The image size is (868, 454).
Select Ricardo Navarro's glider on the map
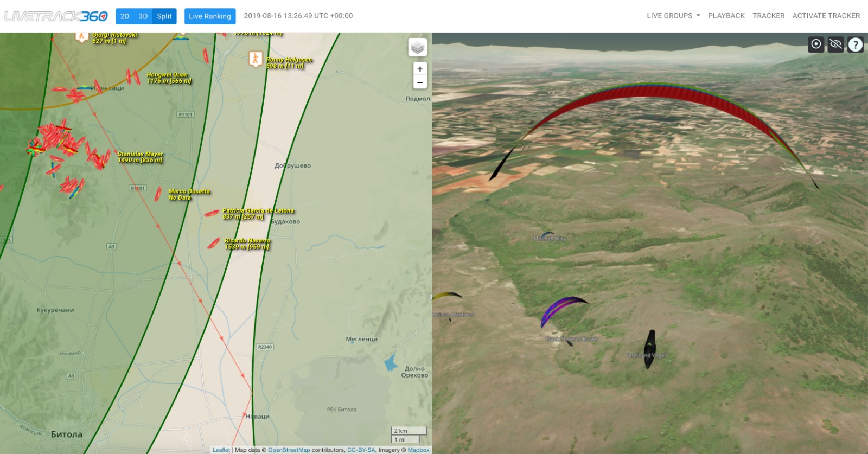(x=214, y=243)
